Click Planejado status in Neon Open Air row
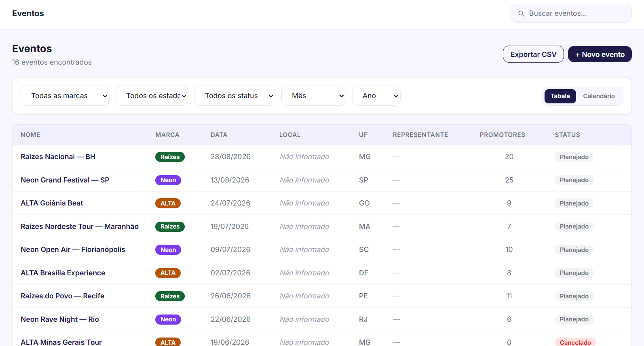The image size is (644, 346). click(x=574, y=250)
